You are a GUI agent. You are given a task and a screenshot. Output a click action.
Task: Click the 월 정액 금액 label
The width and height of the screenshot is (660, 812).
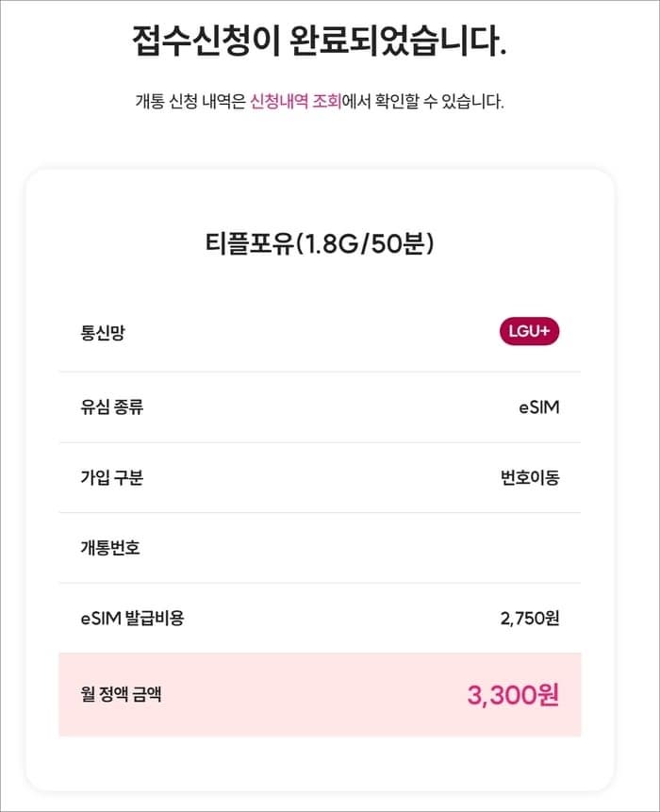[x=121, y=694]
